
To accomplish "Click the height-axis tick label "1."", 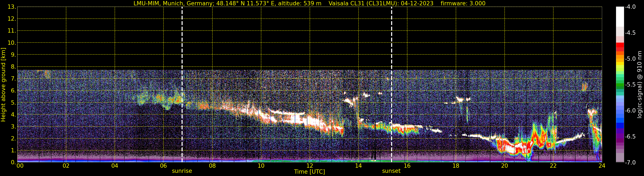I will [13, 150].
